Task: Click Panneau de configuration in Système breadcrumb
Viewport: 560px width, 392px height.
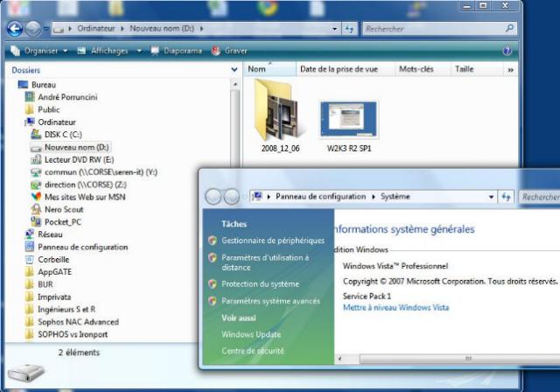Action: point(321,197)
